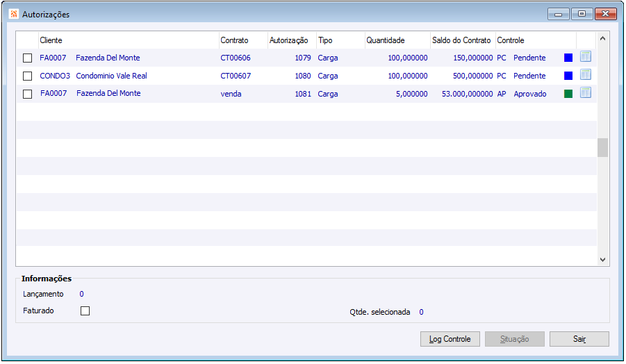Sort by the Quantidade column header
This screenshot has width=626, height=364.
point(397,40)
